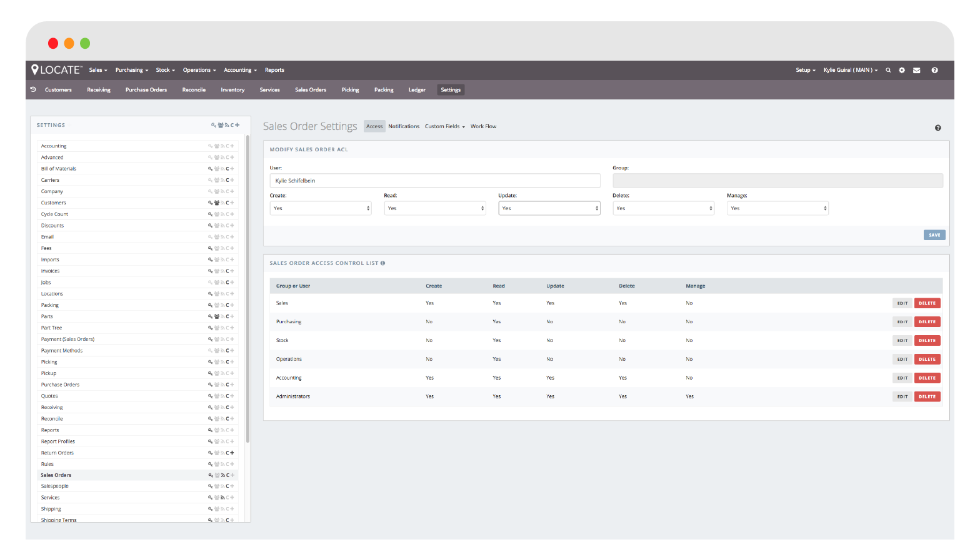Click the key icon in Settings panel header
980x559 pixels.
click(214, 125)
